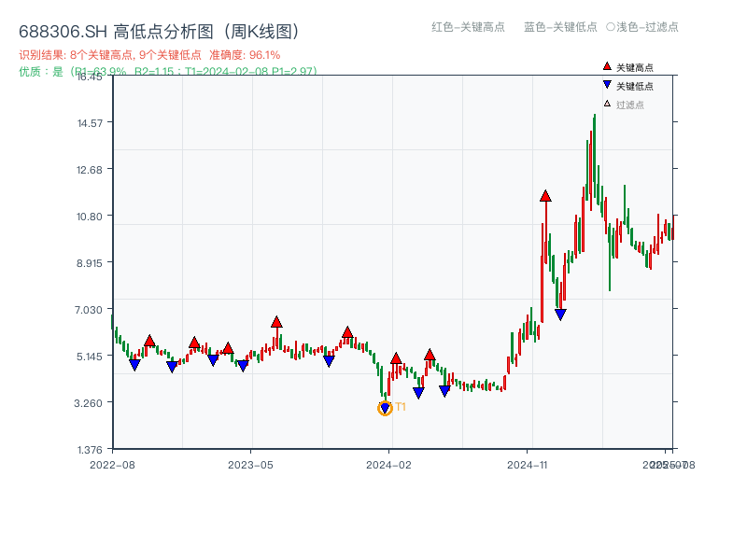Click the red high-point marker above the 2023-05 peak
Screen dimensions: 747x560
(276, 322)
